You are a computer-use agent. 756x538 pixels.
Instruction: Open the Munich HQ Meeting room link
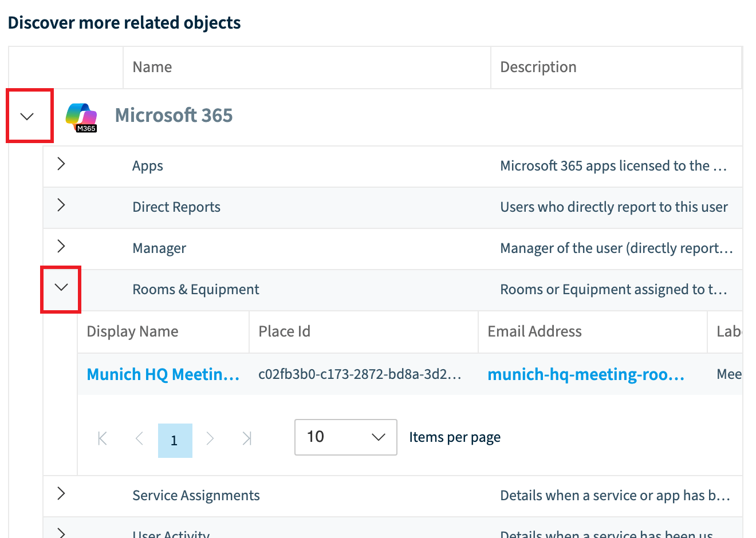[163, 374]
